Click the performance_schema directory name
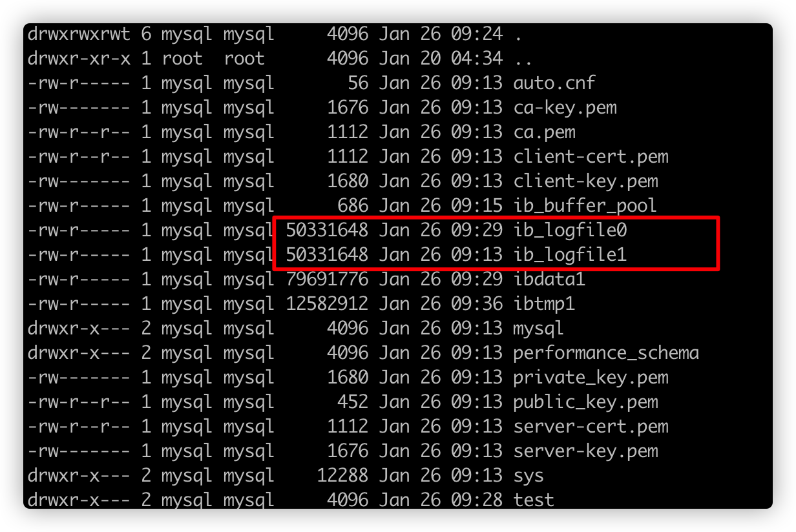796x532 pixels. click(606, 353)
